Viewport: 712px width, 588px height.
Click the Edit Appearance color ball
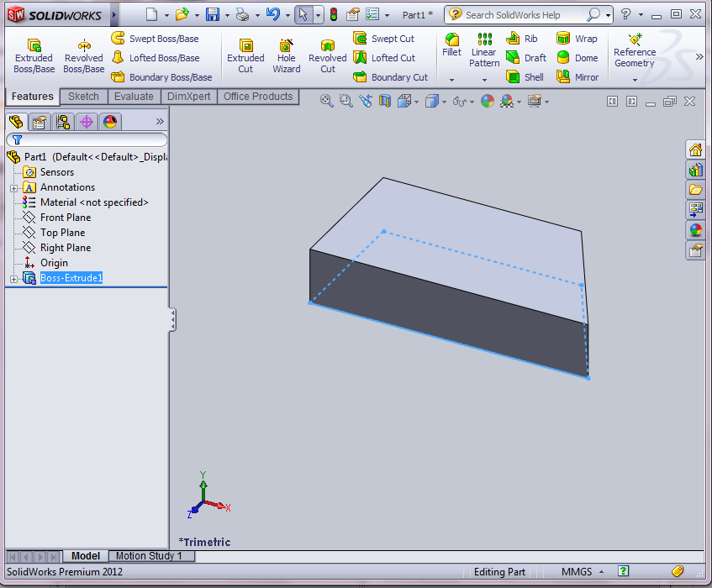click(488, 101)
